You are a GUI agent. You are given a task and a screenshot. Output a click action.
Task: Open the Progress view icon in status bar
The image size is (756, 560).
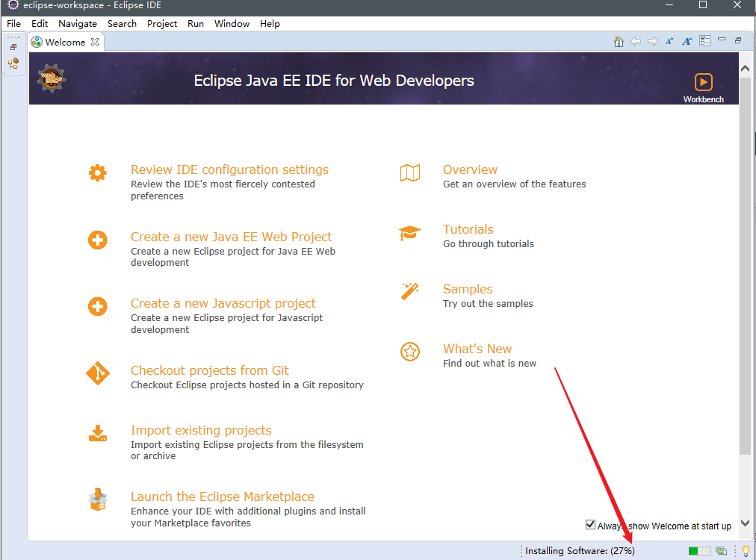[x=722, y=550]
